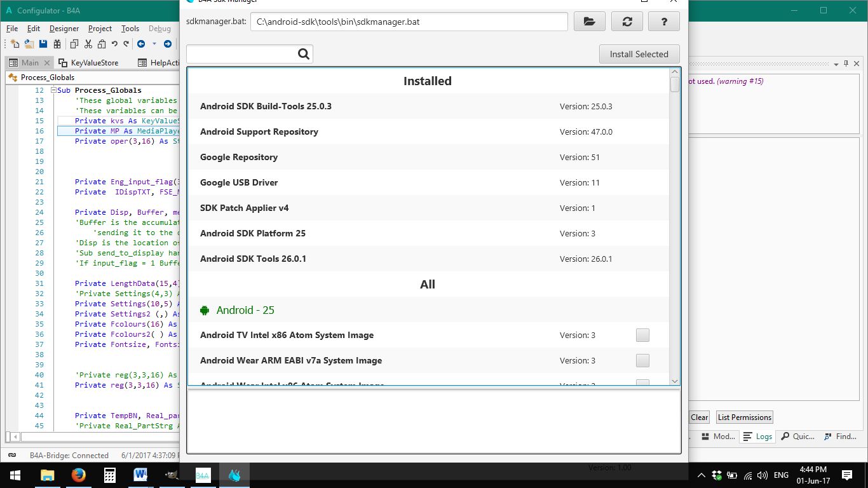Select the Android Support Repository row
868x488 pixels.
[x=428, y=132]
